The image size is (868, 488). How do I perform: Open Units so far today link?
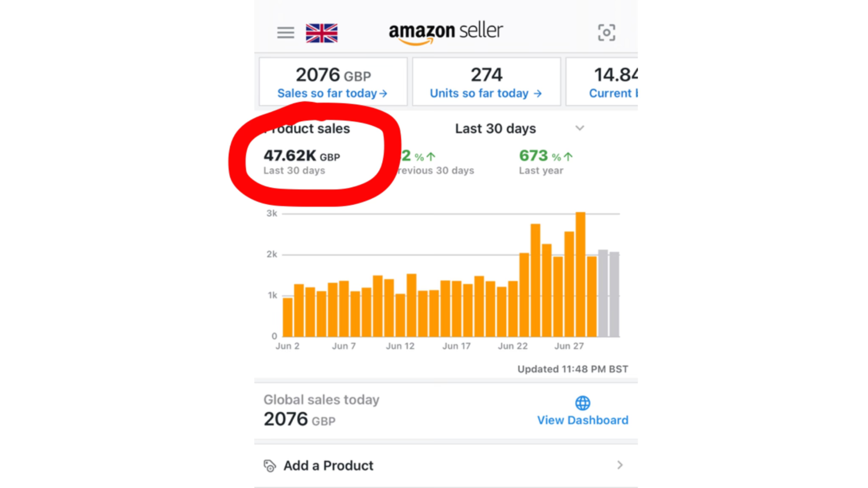(486, 93)
